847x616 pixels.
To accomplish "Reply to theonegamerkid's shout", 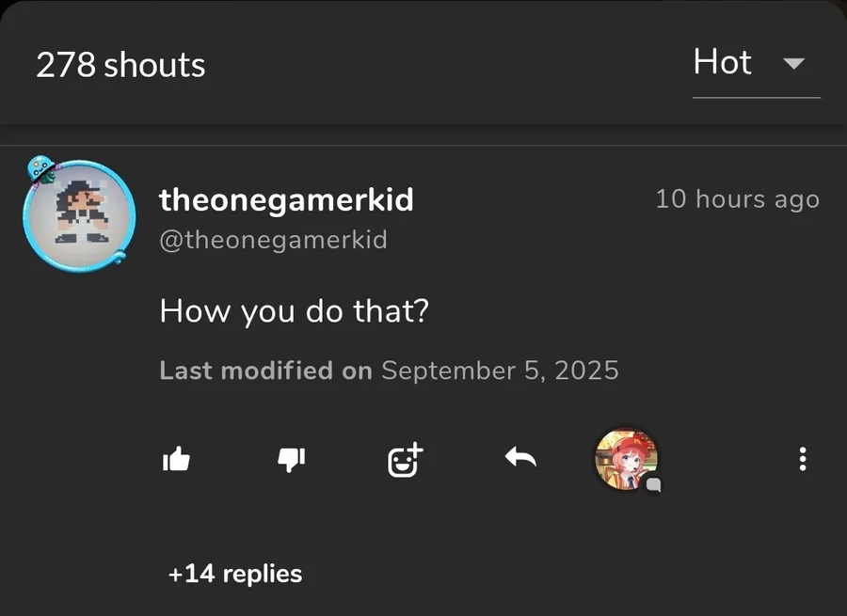I will 520,457.
